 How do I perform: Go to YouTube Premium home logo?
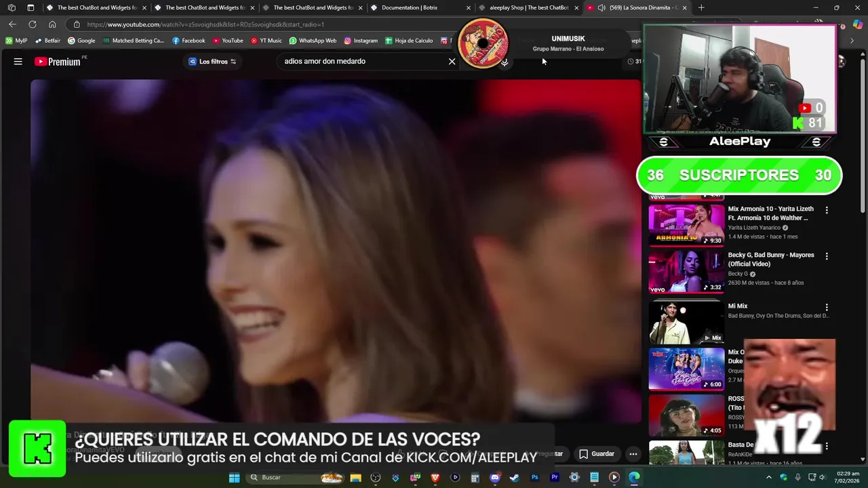[58, 61]
